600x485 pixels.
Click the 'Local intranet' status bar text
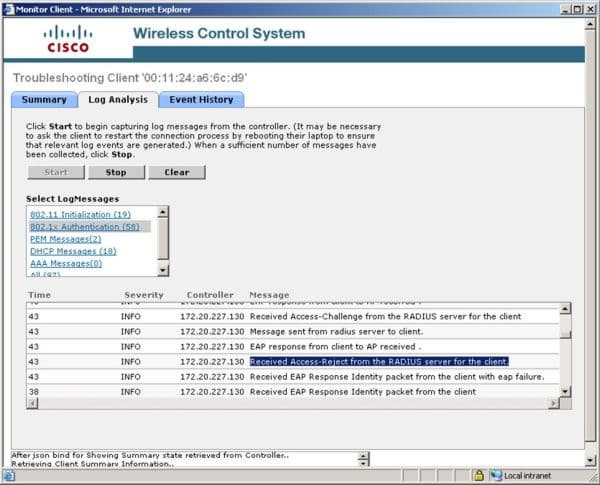coord(527,476)
